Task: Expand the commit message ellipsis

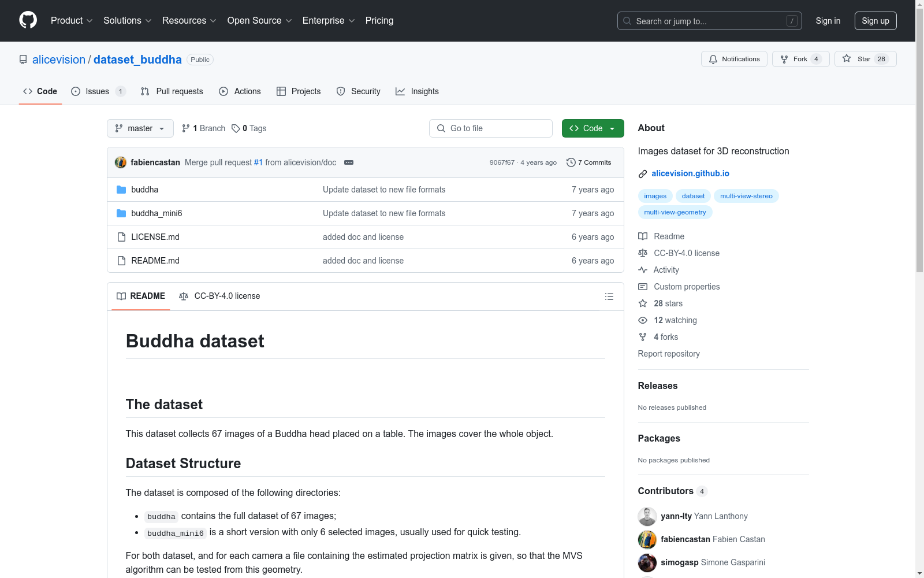Action: [x=349, y=162]
